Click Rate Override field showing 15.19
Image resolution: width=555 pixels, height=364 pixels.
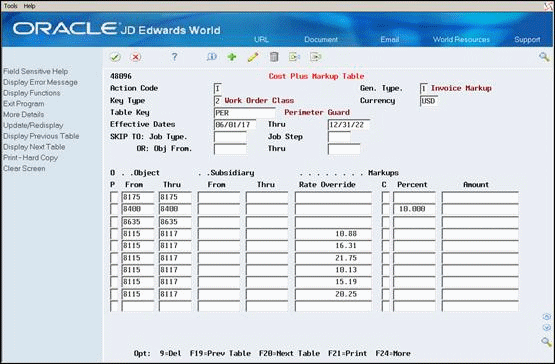(x=333, y=282)
